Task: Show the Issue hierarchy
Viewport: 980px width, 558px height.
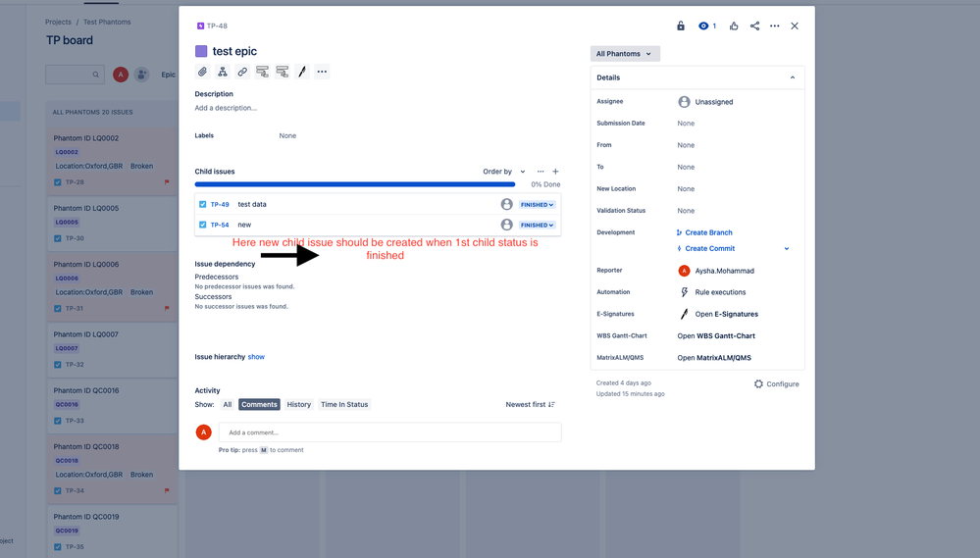Action: tap(256, 357)
